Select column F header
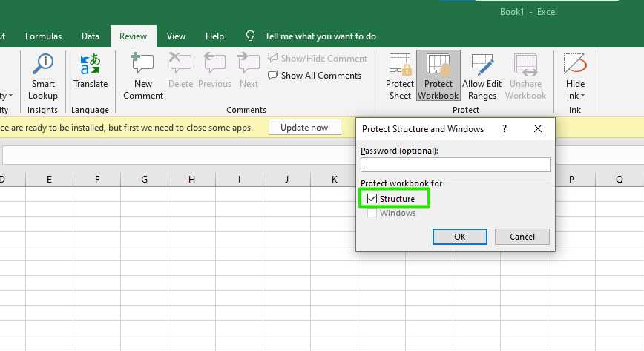 (x=97, y=179)
